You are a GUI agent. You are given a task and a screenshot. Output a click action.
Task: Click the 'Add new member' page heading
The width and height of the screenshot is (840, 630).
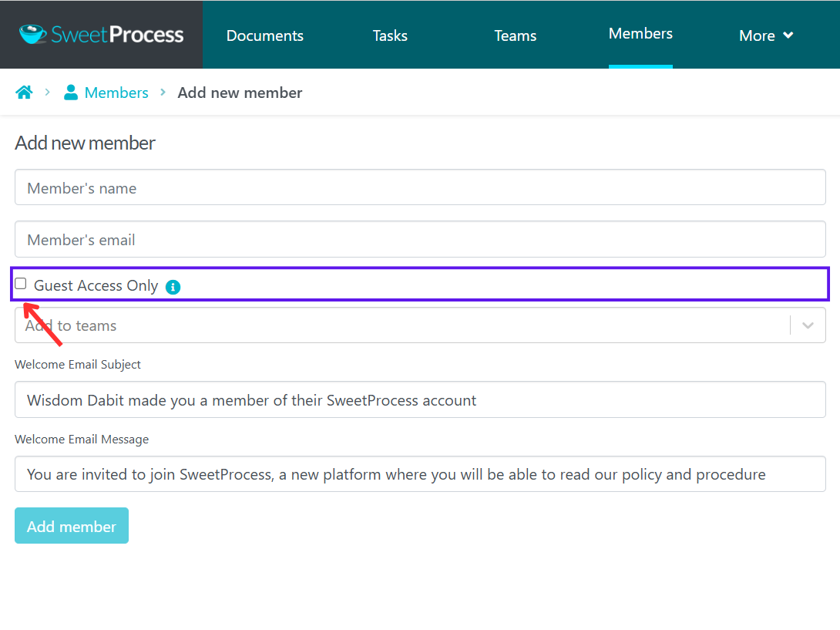tap(86, 143)
